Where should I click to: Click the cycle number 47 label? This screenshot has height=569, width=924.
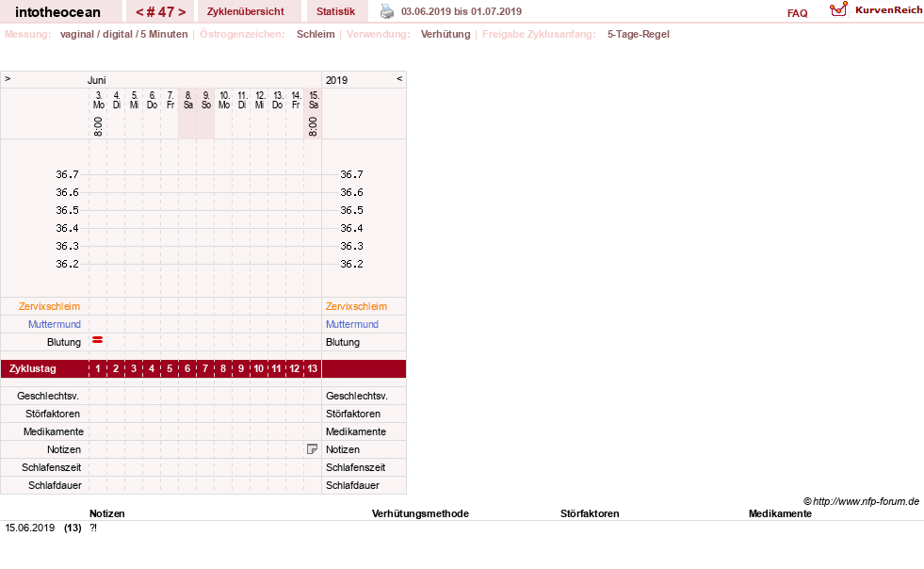pos(161,12)
